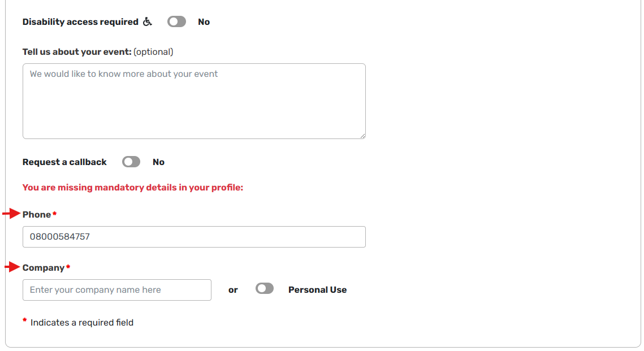Click the wheelchair accessibility icon
This screenshot has width=644, height=351.
tap(147, 21)
